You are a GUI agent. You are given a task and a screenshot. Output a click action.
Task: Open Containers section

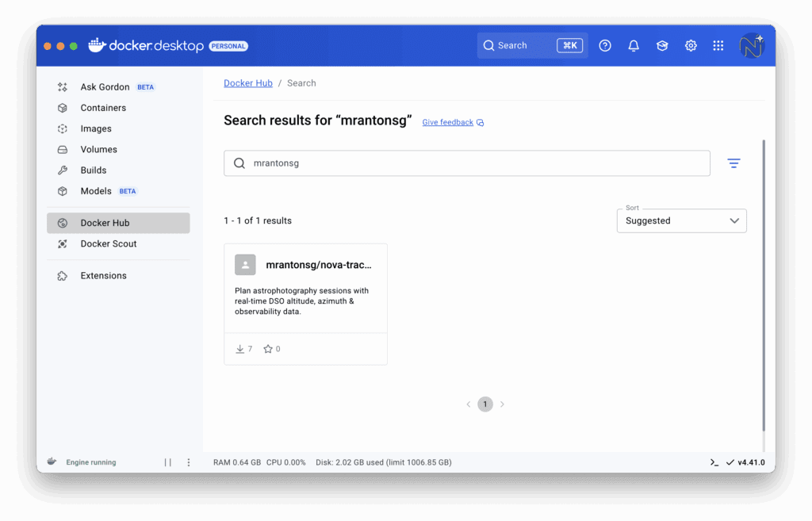tap(118, 108)
